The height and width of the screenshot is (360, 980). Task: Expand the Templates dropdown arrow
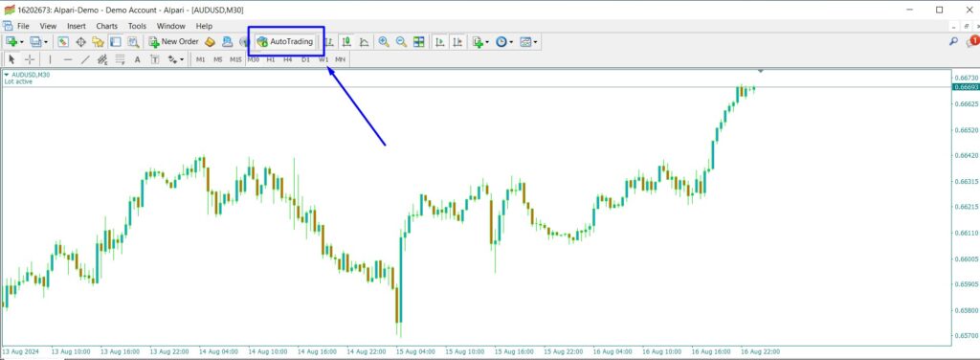click(x=536, y=42)
